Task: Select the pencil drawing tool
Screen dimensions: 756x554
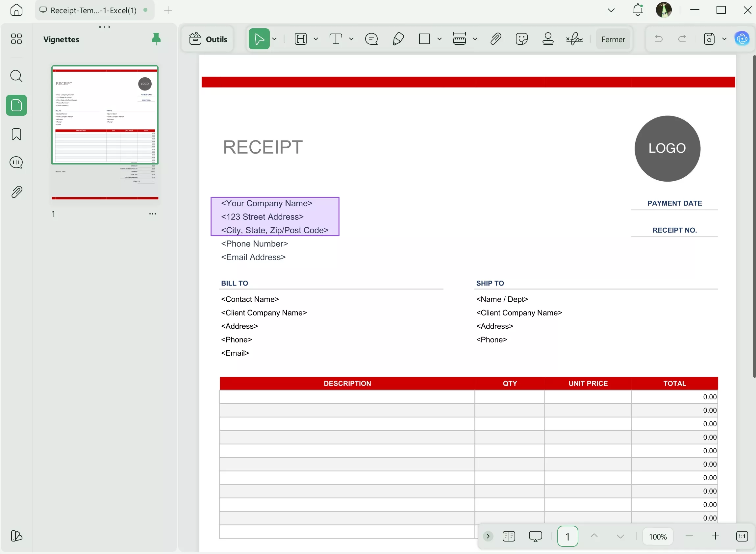Action: pyautogui.click(x=398, y=39)
